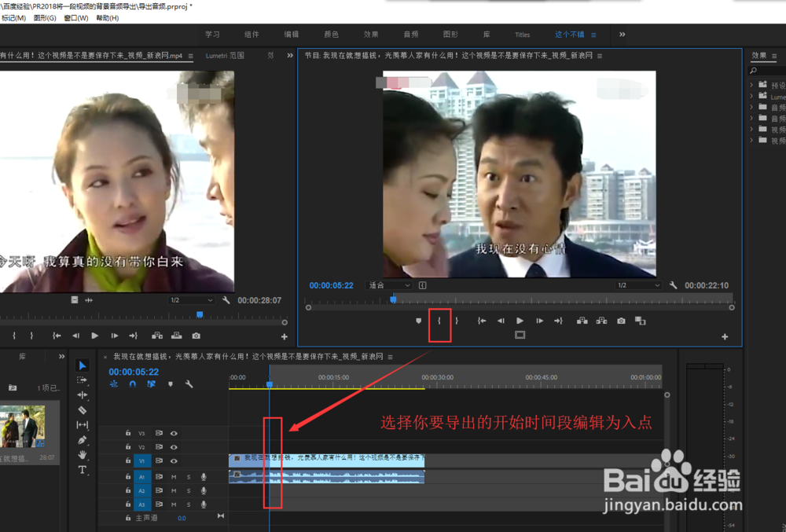Image resolution: width=786 pixels, height=532 pixels.
Task: Open the Lumetri 范围 panel tab
Action: click(225, 56)
